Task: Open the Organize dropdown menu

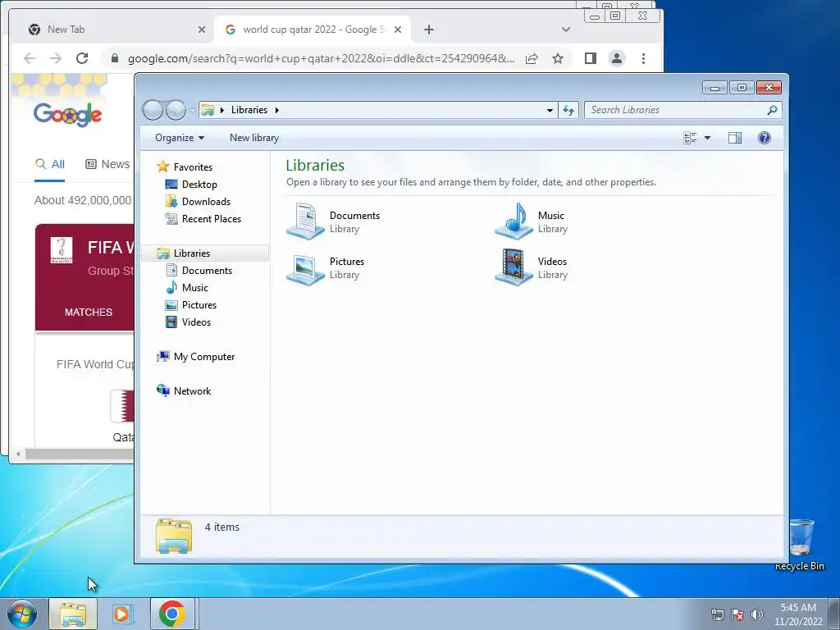Action: click(180, 138)
